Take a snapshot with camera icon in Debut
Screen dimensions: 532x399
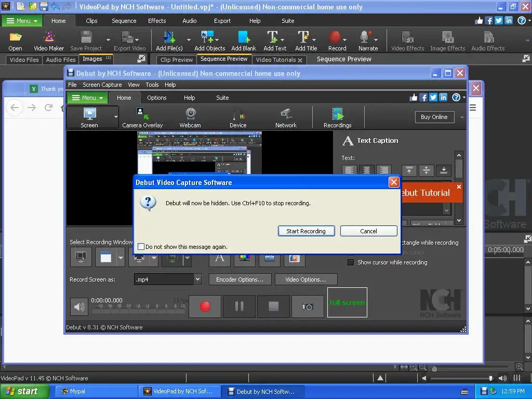click(308, 307)
